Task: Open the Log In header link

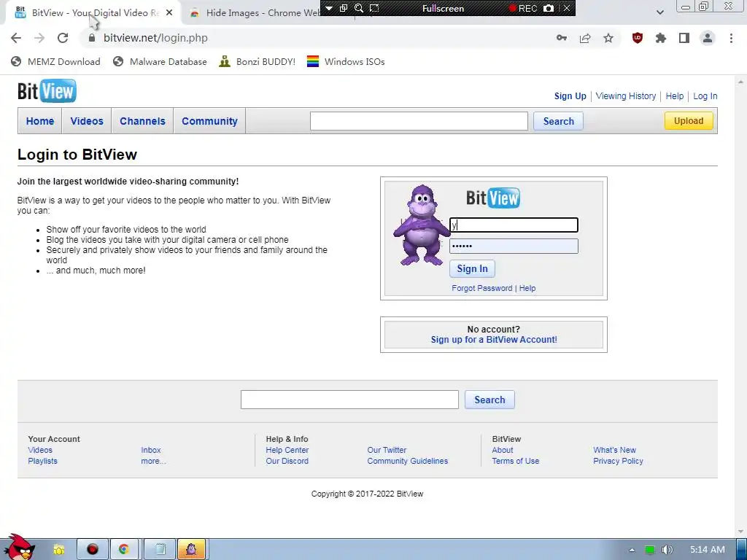Action: tap(705, 96)
